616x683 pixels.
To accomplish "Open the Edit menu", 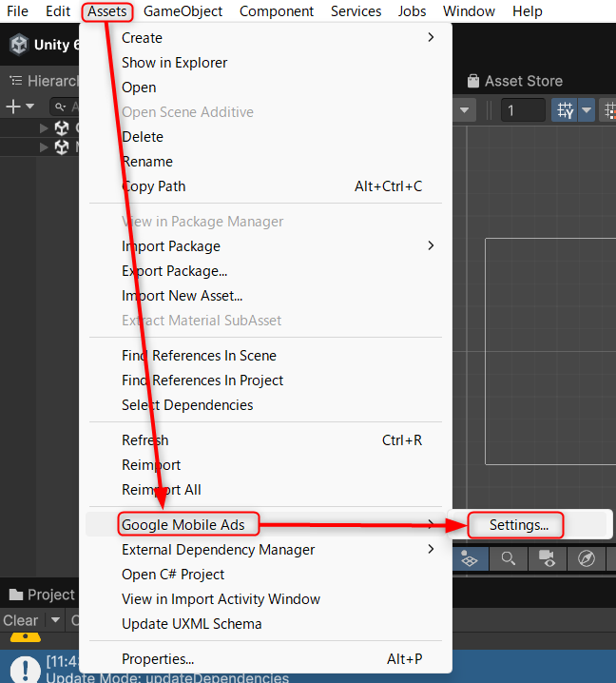I will [58, 11].
